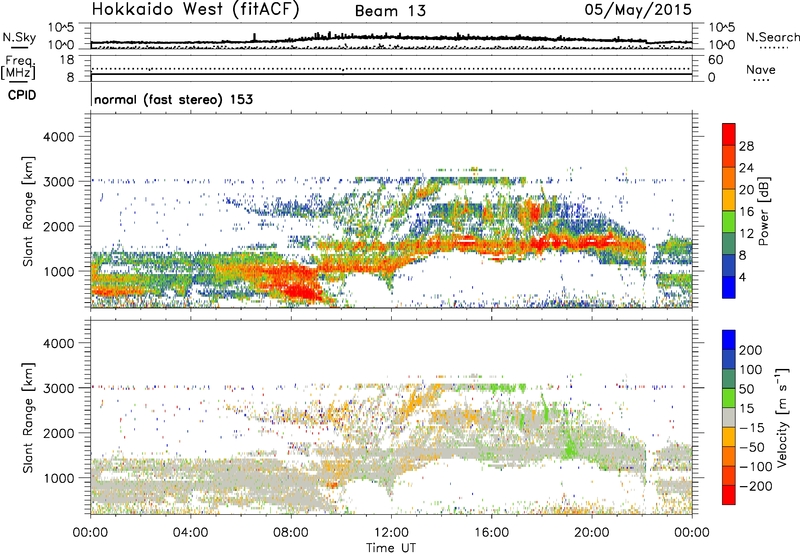
Task: Click the 'Beam 13' label
Action: pos(390,11)
